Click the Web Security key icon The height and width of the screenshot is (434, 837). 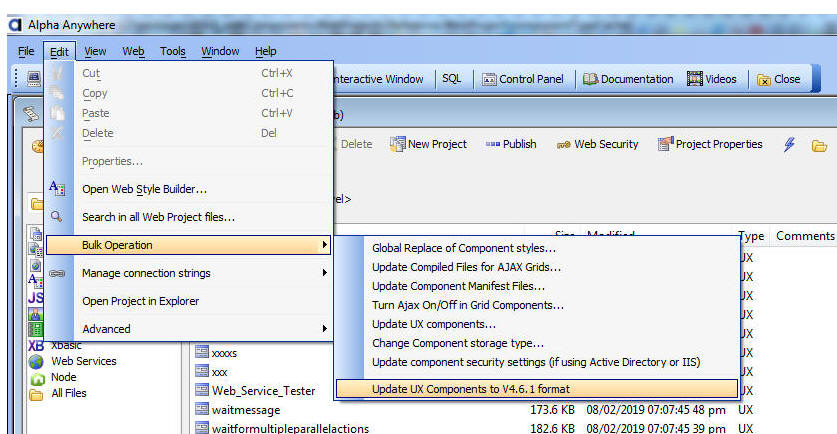click(564, 145)
